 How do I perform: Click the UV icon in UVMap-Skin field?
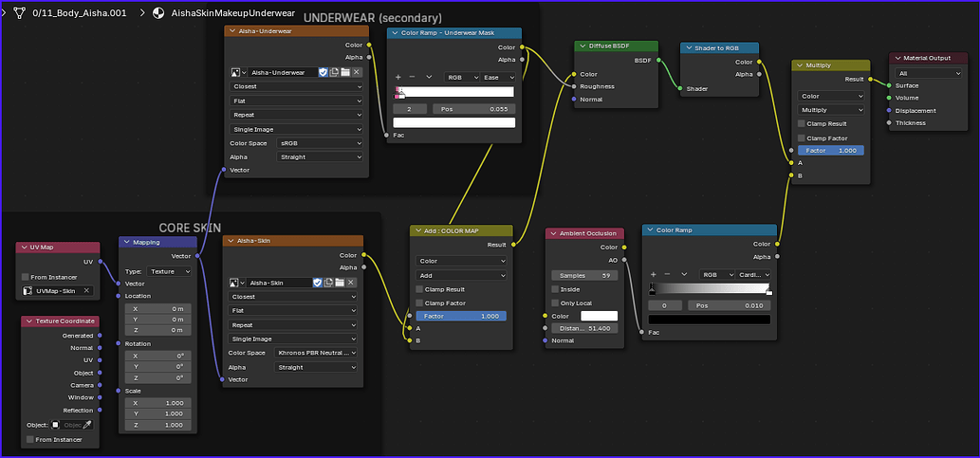click(28, 290)
